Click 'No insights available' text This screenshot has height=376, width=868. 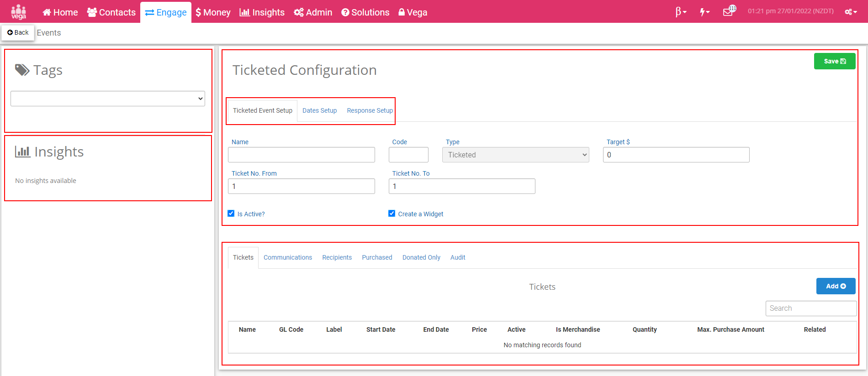[x=46, y=181]
